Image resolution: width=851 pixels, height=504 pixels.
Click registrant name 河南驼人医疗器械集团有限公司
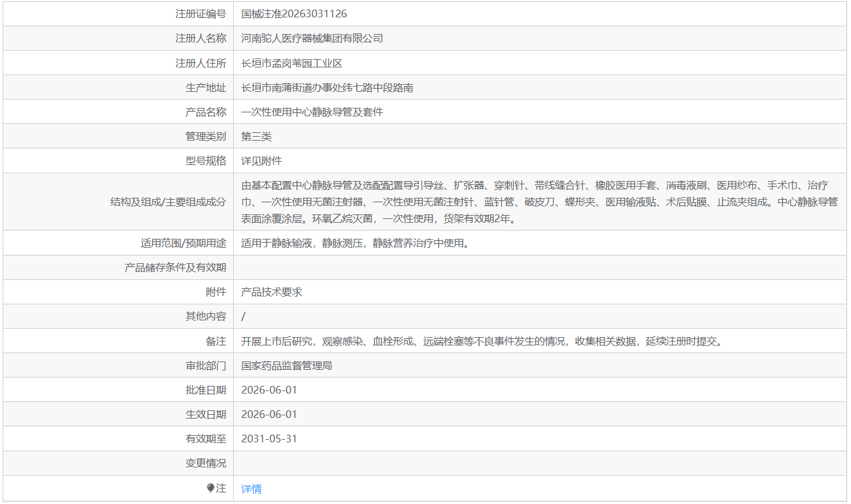[x=312, y=38]
